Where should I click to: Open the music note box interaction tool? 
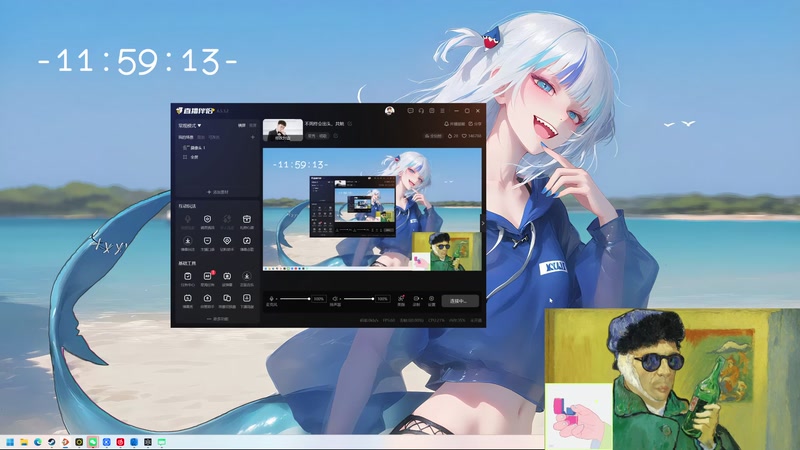click(246, 243)
